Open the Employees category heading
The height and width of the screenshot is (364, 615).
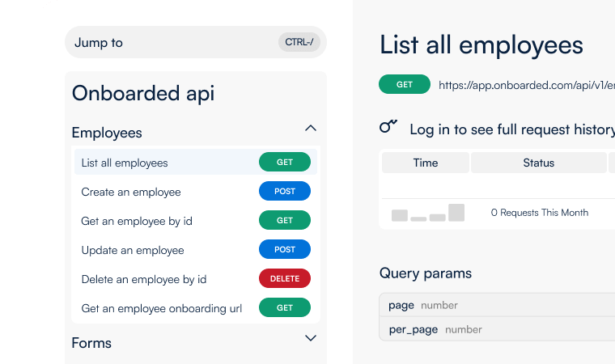point(107,133)
